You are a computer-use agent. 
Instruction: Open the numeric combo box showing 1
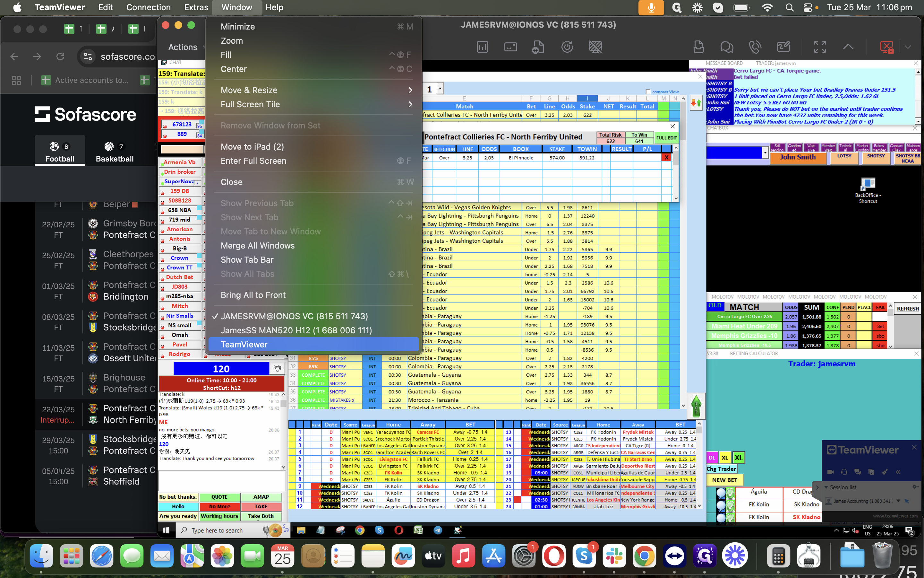(x=440, y=89)
